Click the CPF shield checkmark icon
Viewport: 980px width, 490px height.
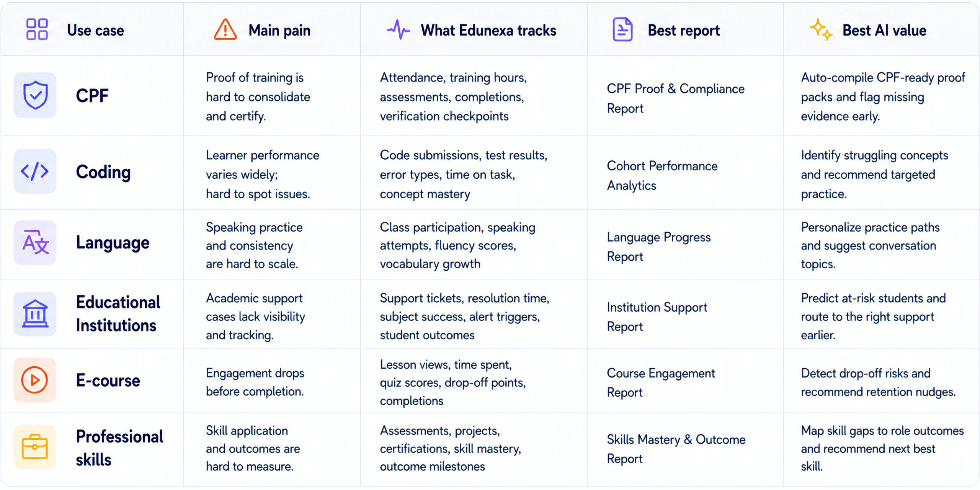point(35,95)
